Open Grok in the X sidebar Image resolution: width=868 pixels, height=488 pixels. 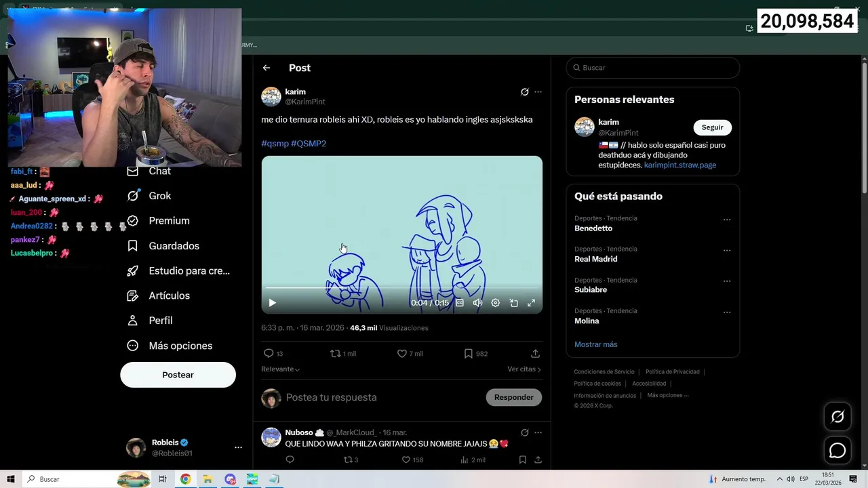pos(149,196)
